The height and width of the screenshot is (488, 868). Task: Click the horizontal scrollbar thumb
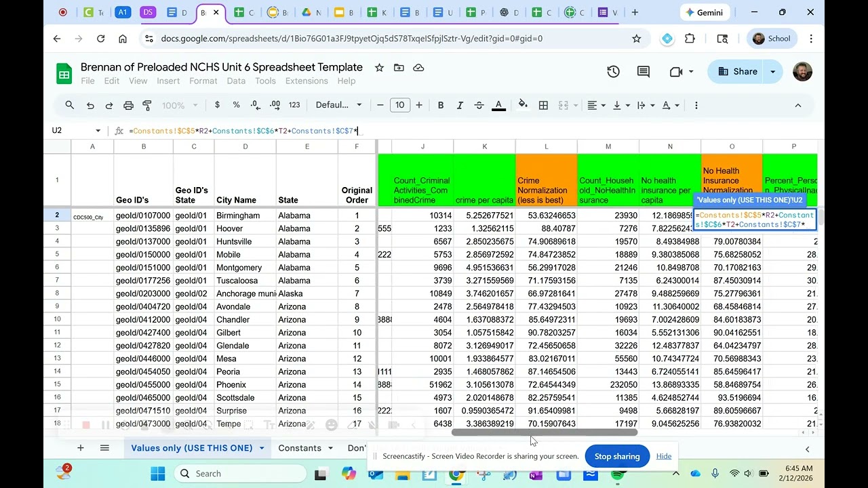click(545, 432)
